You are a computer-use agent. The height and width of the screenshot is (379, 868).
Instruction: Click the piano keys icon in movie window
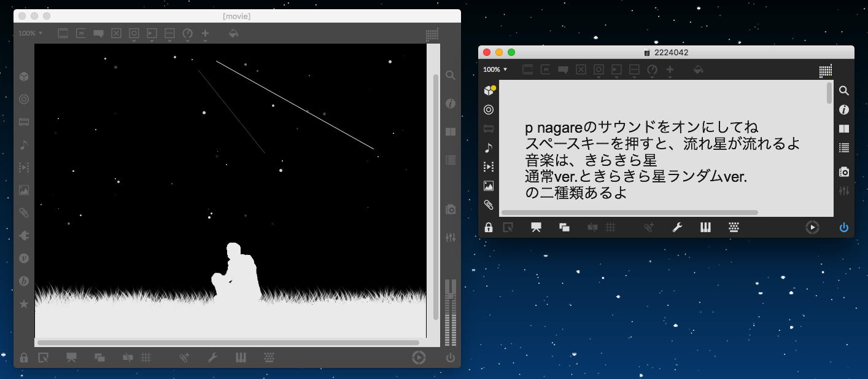pyautogui.click(x=241, y=358)
